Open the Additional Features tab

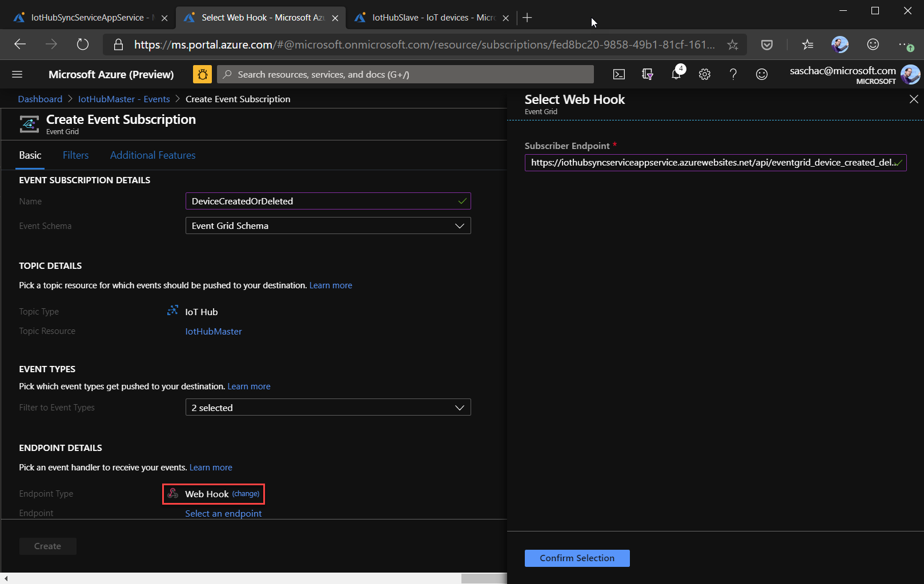[x=153, y=155]
